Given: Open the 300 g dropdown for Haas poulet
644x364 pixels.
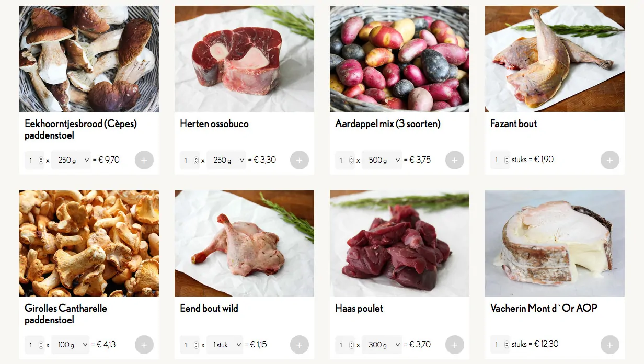Looking at the screenshot, I should pyautogui.click(x=382, y=345).
